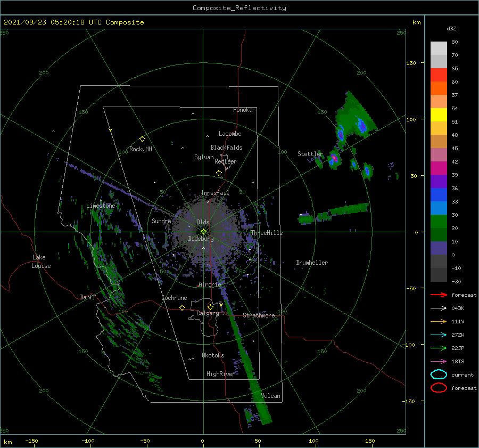The width and height of the screenshot is (479, 448).
Task: Click the red forecast ellipse in legend
Action: (439, 388)
